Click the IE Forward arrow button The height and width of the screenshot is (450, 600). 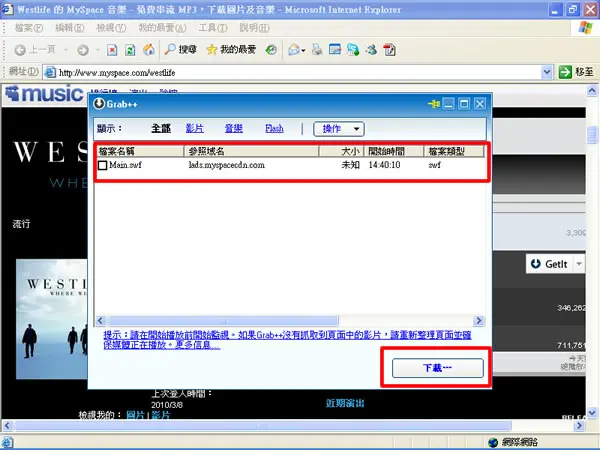83,50
